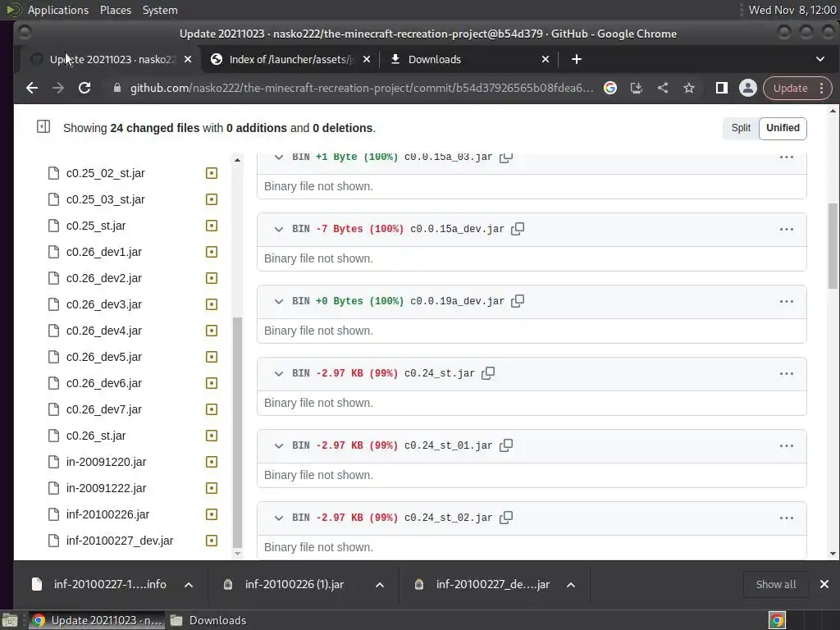Open options menu for c0.24_st.jar

pos(787,374)
